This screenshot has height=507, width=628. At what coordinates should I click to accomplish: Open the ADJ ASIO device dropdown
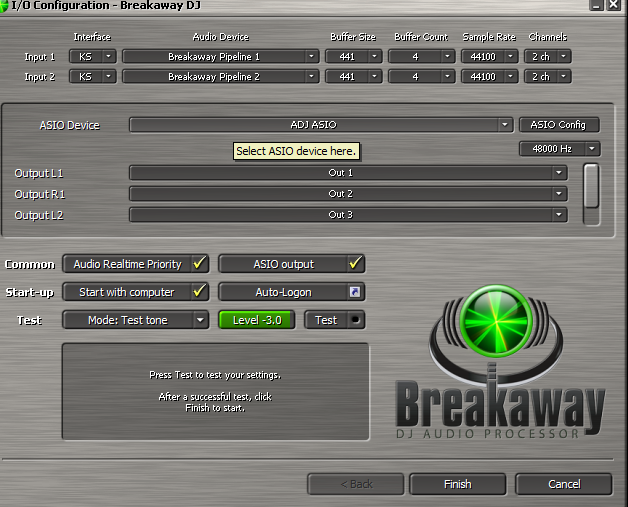click(x=321, y=125)
